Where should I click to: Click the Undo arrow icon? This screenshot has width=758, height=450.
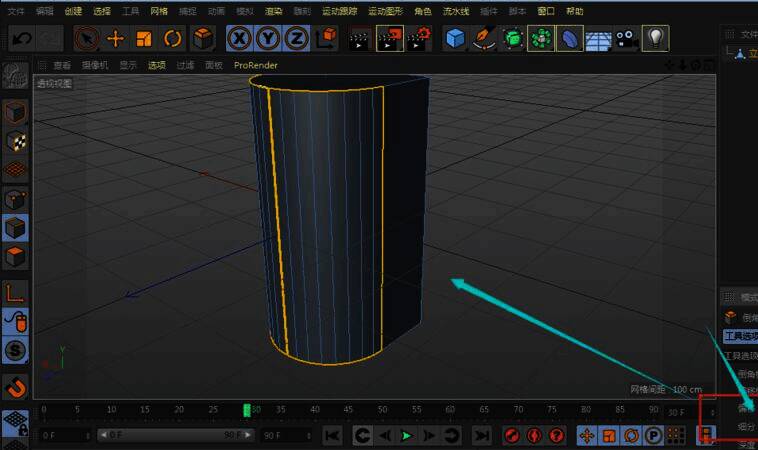coord(22,39)
